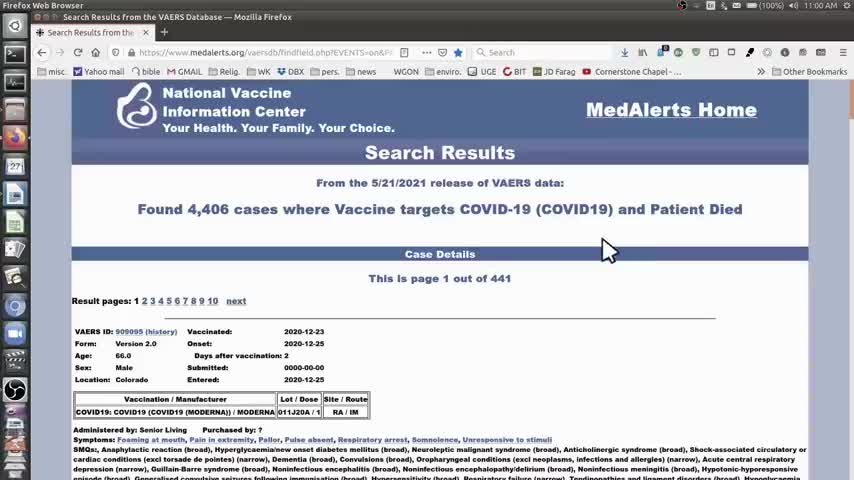
Task: Show more bookmarks with the chevron
Action: click(761, 71)
